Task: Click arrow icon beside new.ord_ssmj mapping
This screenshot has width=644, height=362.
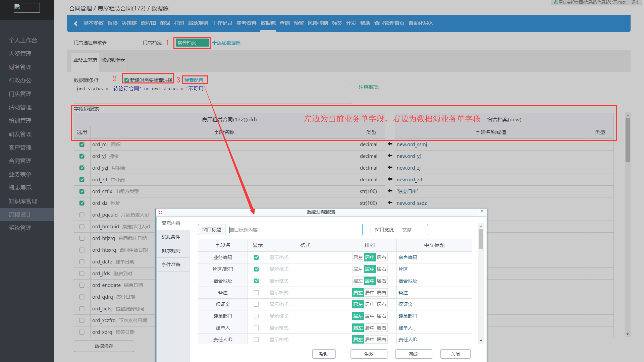Action: [390, 144]
